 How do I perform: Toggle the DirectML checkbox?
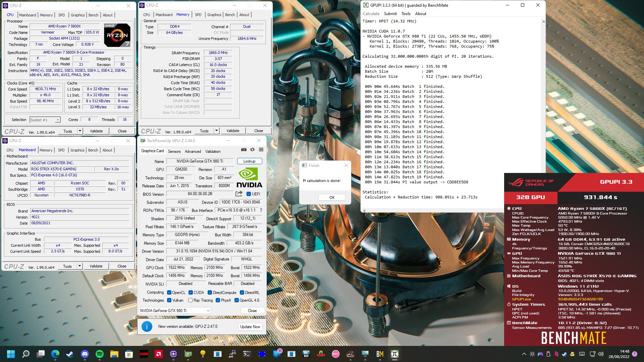242,293
